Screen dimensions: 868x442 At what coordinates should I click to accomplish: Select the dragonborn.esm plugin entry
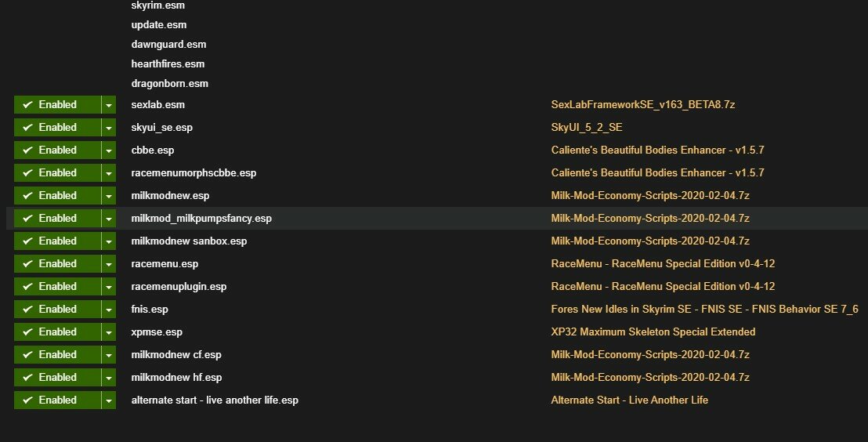pos(169,84)
